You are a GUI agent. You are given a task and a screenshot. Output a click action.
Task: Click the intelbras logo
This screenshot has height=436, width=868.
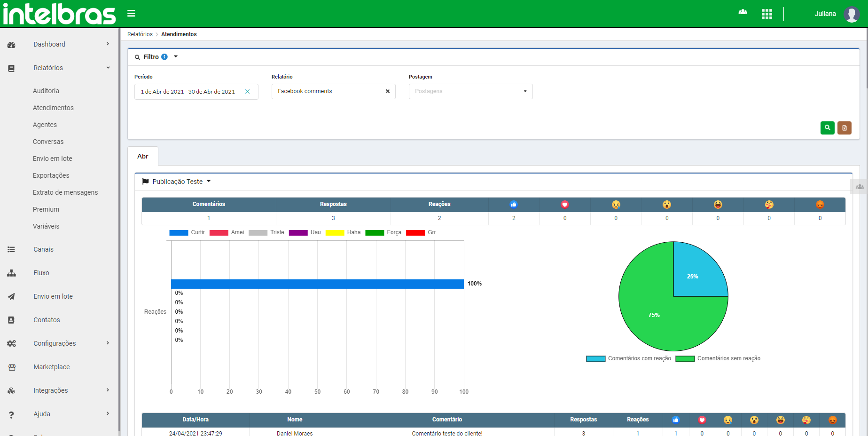pyautogui.click(x=60, y=14)
